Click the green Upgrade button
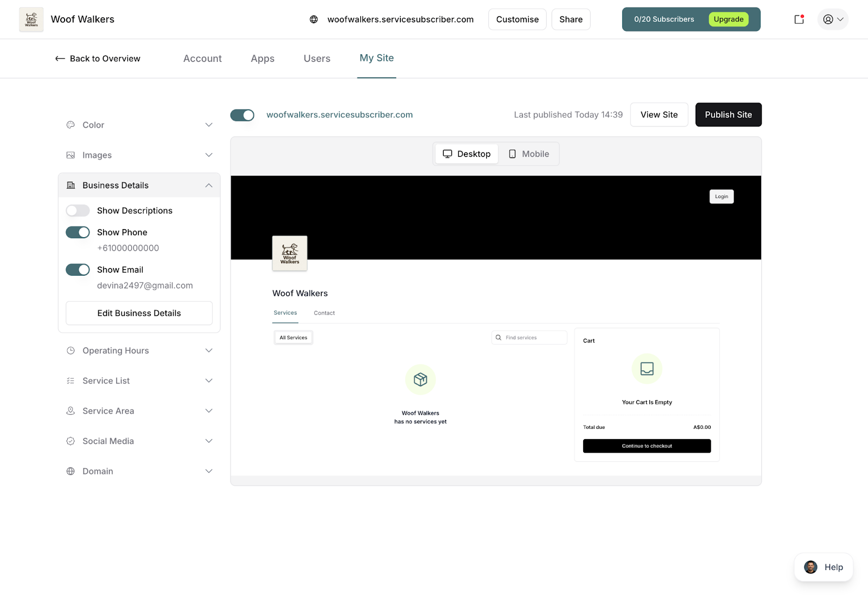868x596 pixels. (729, 20)
